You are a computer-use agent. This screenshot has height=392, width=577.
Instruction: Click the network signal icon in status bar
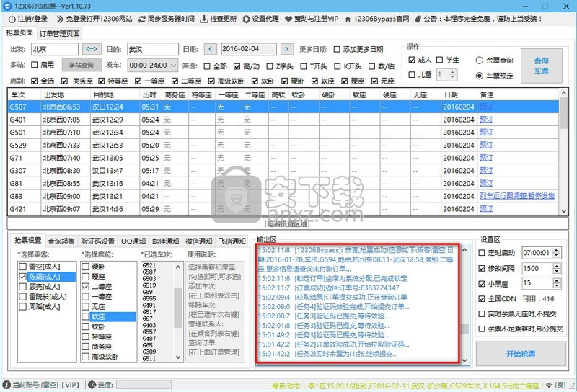coord(549,385)
